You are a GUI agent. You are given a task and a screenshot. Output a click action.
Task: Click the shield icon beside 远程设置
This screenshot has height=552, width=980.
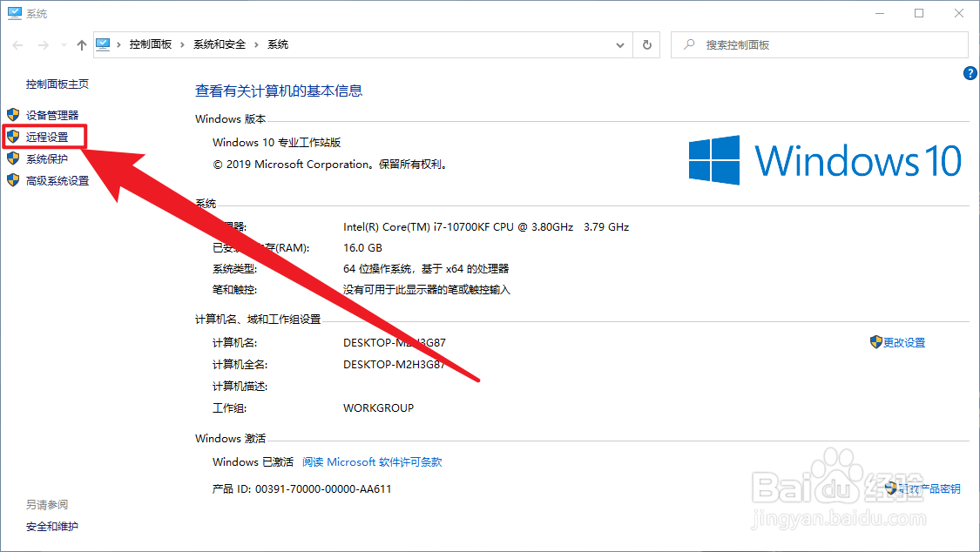point(13,137)
